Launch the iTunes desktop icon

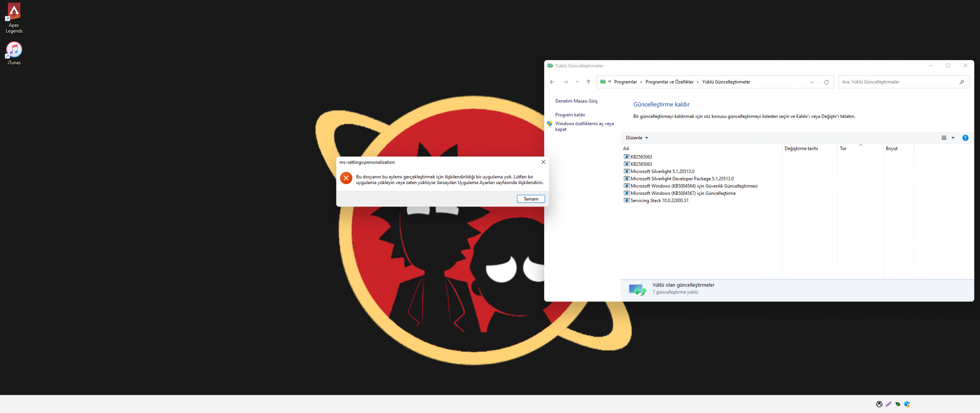(14, 53)
